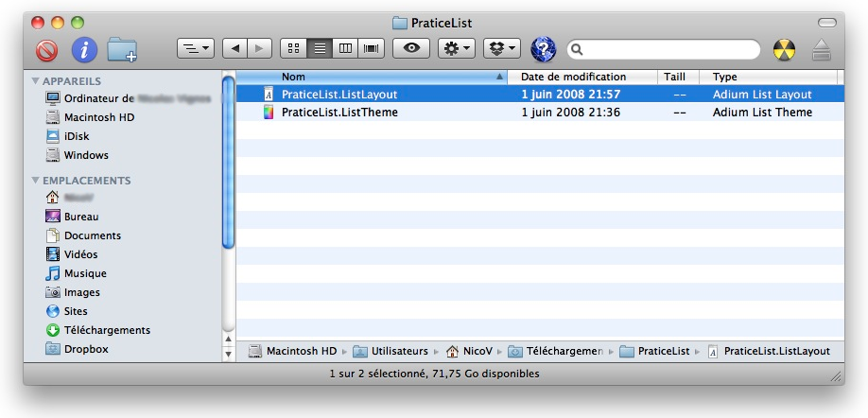Create a new folder using the toolbar icon

click(122, 48)
